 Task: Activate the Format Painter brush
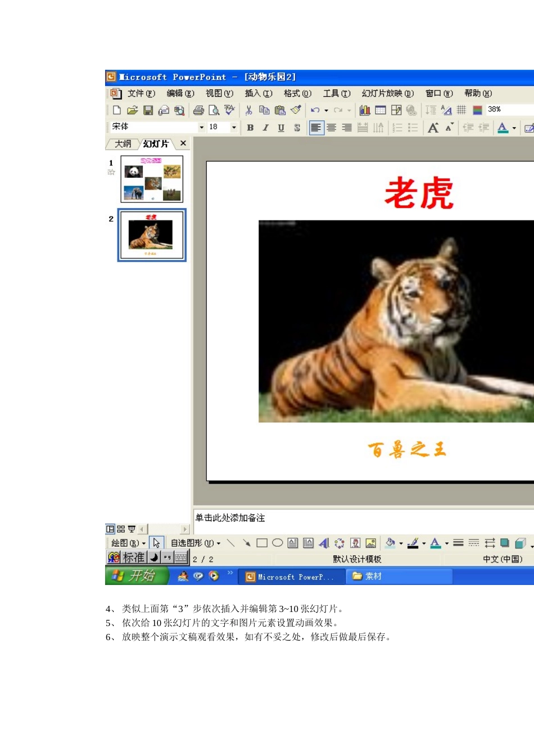tap(296, 110)
